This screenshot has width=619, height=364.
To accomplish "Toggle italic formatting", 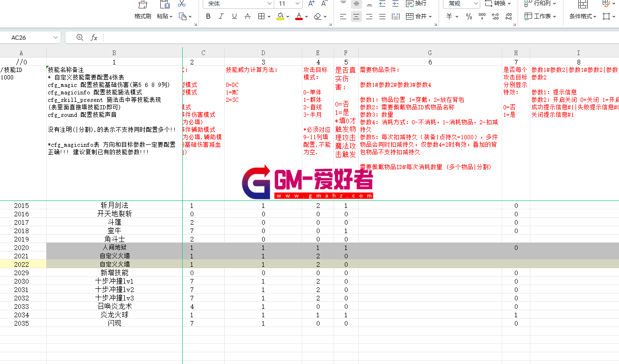I will pos(221,16).
